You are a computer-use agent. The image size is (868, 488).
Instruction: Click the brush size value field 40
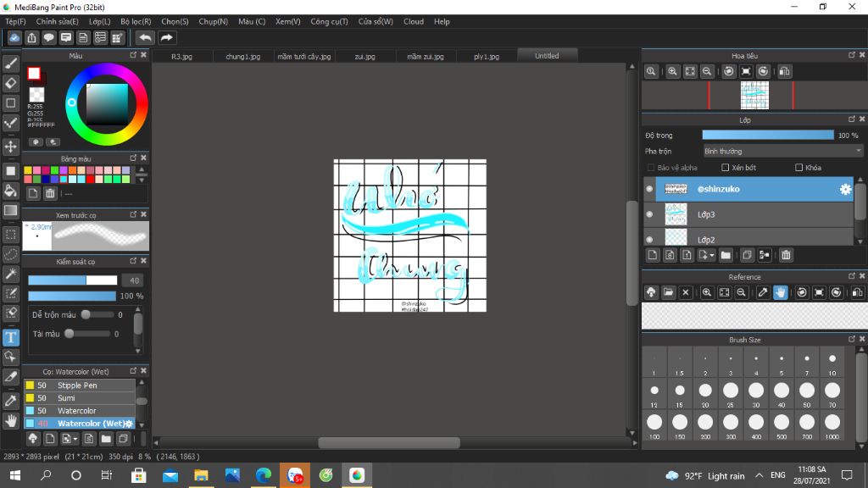[x=133, y=280]
